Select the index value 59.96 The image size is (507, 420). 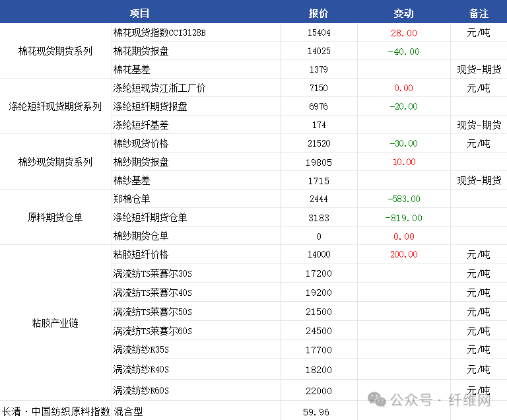[x=316, y=412]
